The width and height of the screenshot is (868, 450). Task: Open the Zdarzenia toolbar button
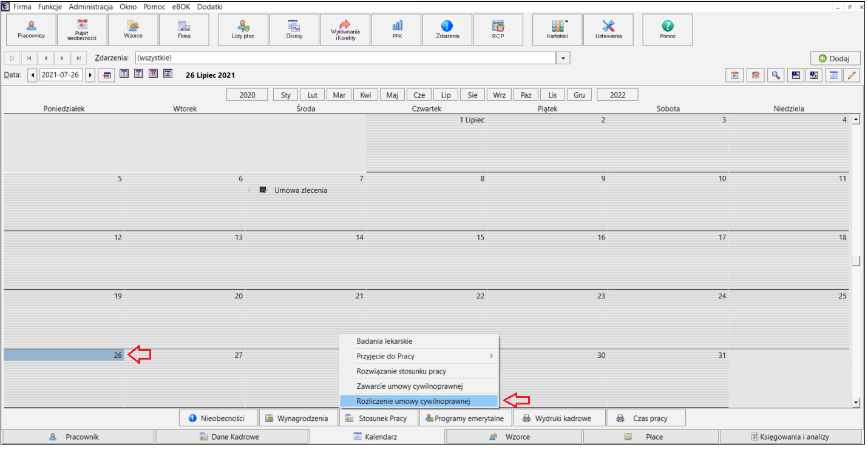tap(447, 30)
